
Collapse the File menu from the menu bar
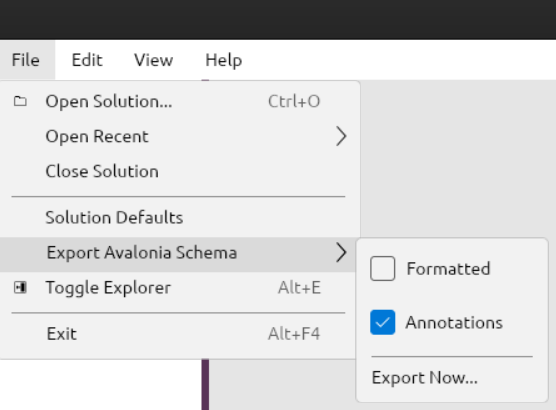coord(26,60)
